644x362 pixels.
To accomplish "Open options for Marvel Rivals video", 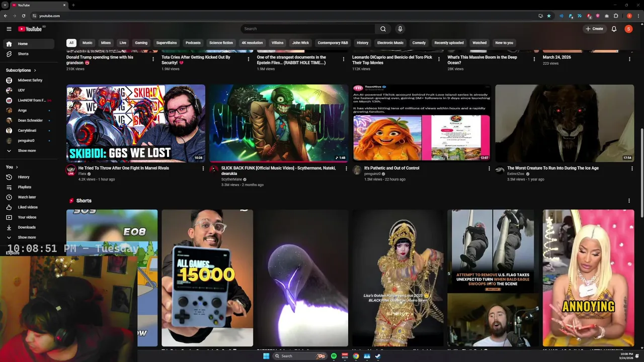I will tap(203, 168).
